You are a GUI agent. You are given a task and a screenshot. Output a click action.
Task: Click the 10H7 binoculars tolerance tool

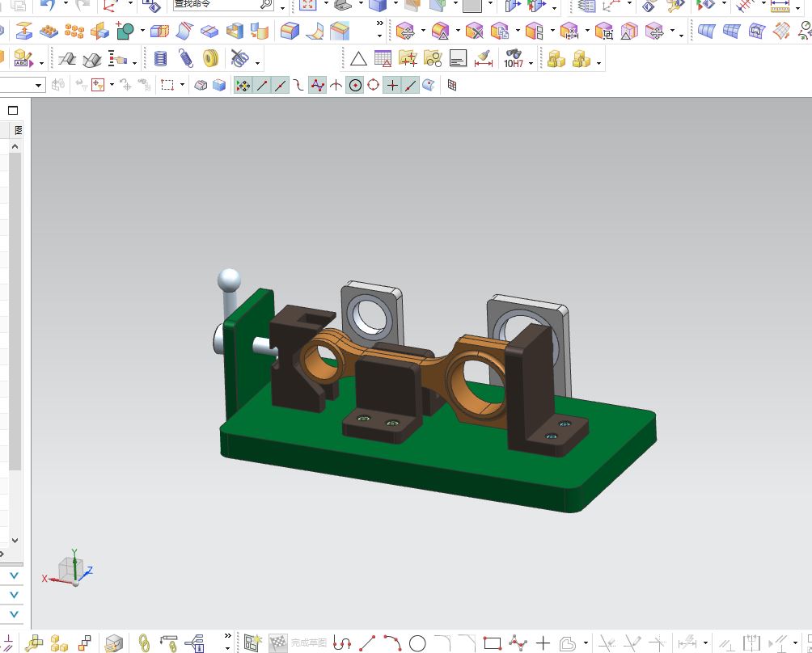click(514, 58)
